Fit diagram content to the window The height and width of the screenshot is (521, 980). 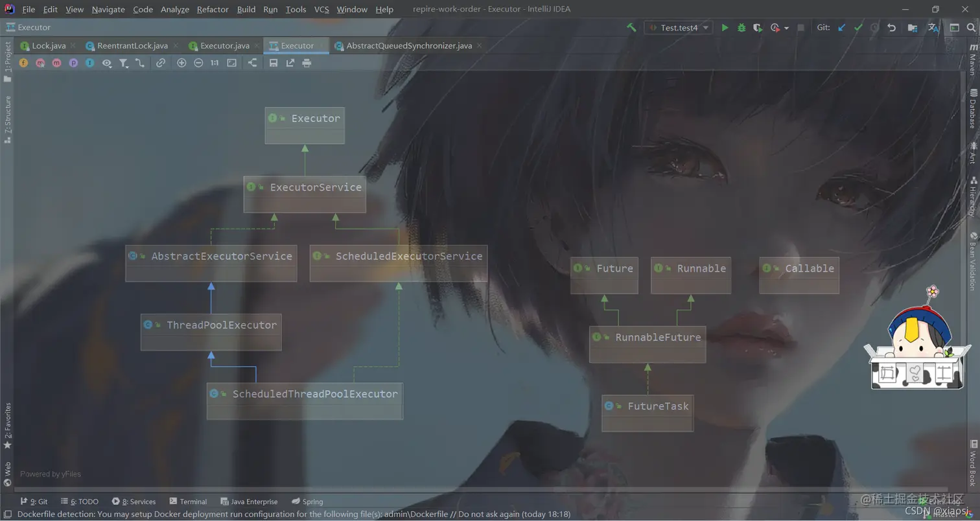point(231,63)
